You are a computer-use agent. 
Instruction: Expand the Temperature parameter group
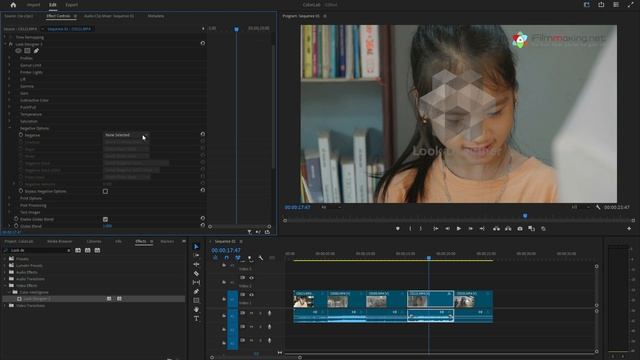(10, 114)
